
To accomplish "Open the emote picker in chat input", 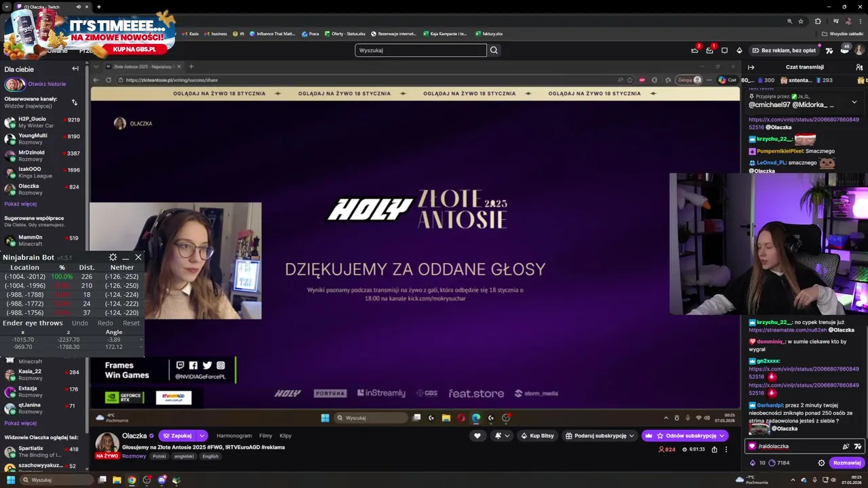I will (846, 446).
